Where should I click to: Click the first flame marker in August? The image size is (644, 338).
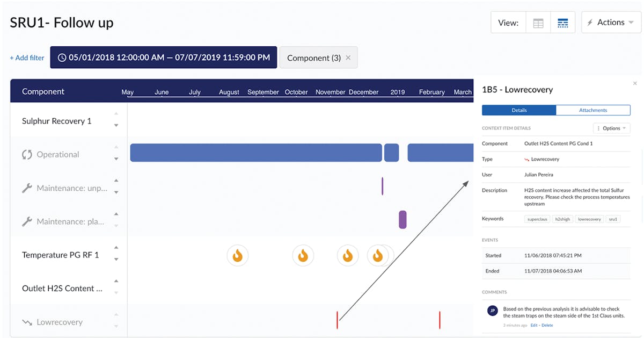pyautogui.click(x=237, y=256)
